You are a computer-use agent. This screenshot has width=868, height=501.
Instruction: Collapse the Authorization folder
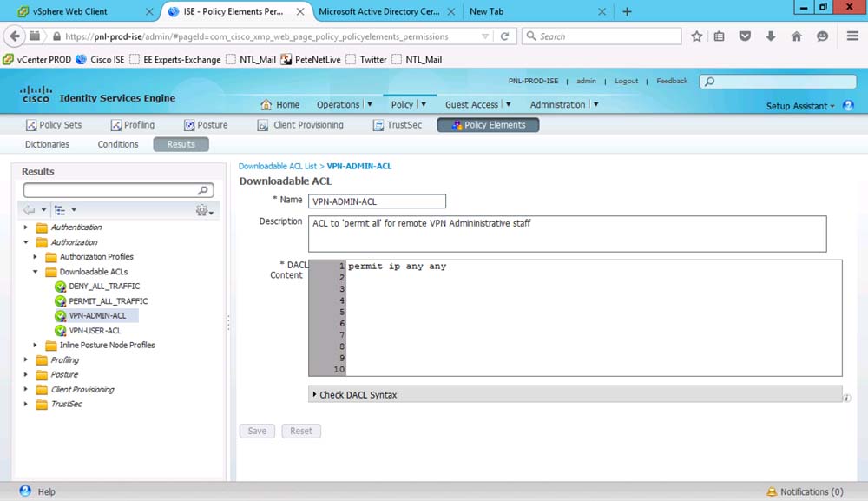(25, 242)
